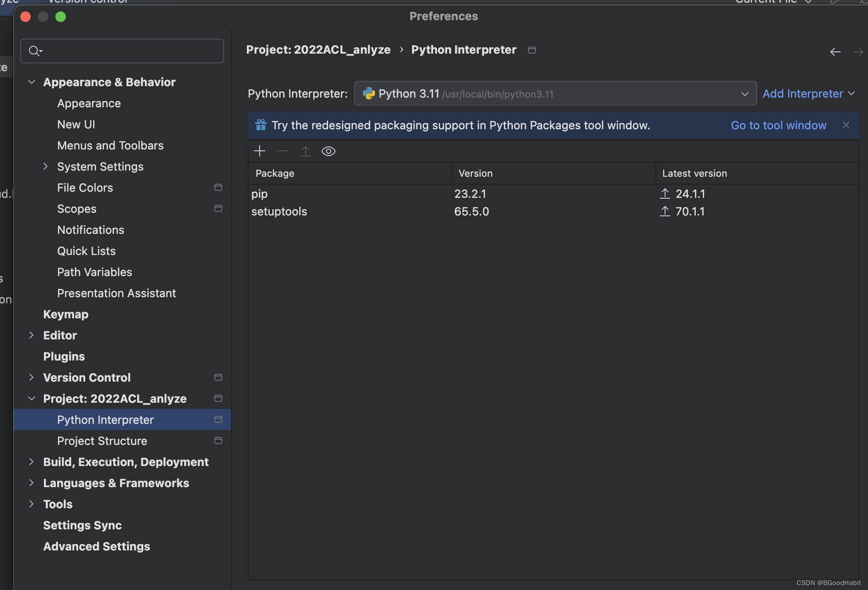Expand the Build, Execution, Deployment section

click(32, 462)
